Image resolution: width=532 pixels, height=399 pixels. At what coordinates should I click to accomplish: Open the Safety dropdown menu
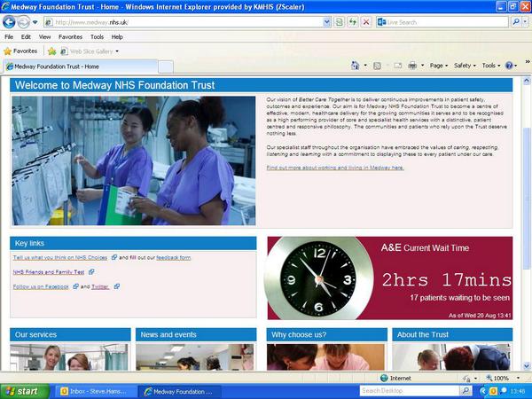coord(465,66)
